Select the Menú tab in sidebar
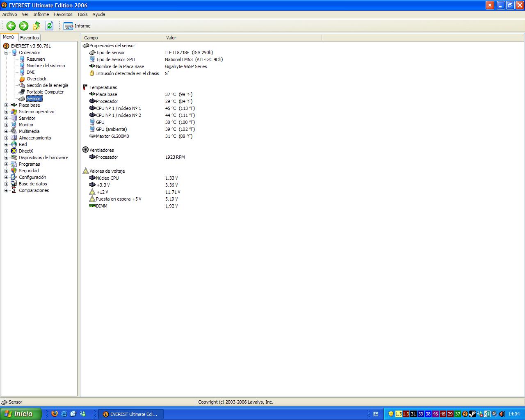This screenshot has width=525, height=420. point(9,37)
